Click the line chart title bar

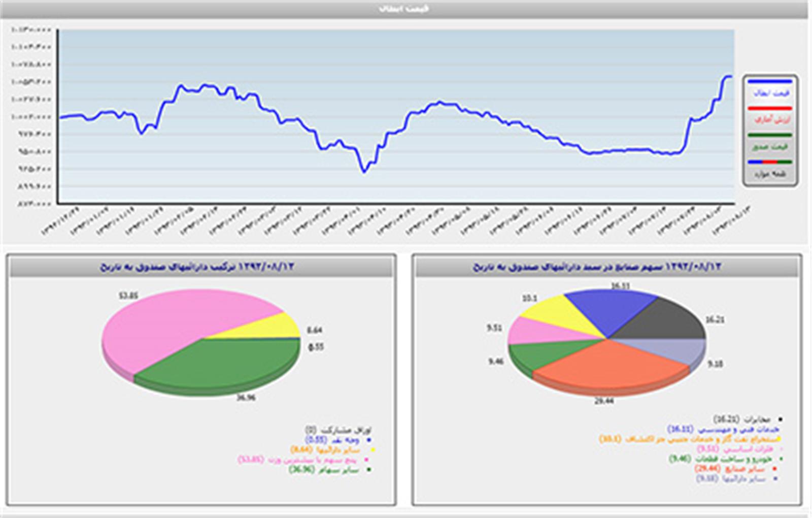pyautogui.click(x=404, y=9)
